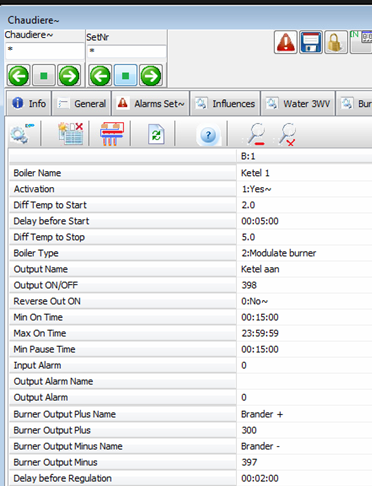Switch to the Influences tab
Image resolution: width=372 pixels, height=486 pixels.
(225, 104)
